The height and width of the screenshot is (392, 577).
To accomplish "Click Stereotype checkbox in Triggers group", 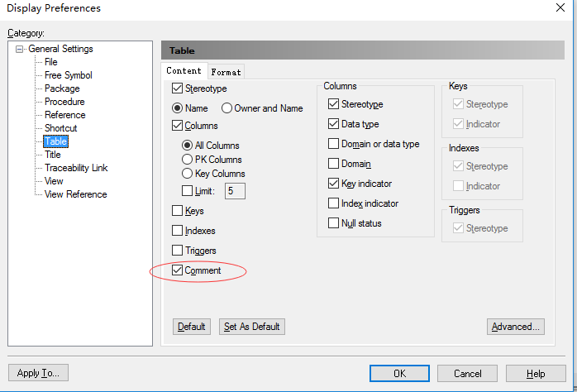I will [x=458, y=228].
